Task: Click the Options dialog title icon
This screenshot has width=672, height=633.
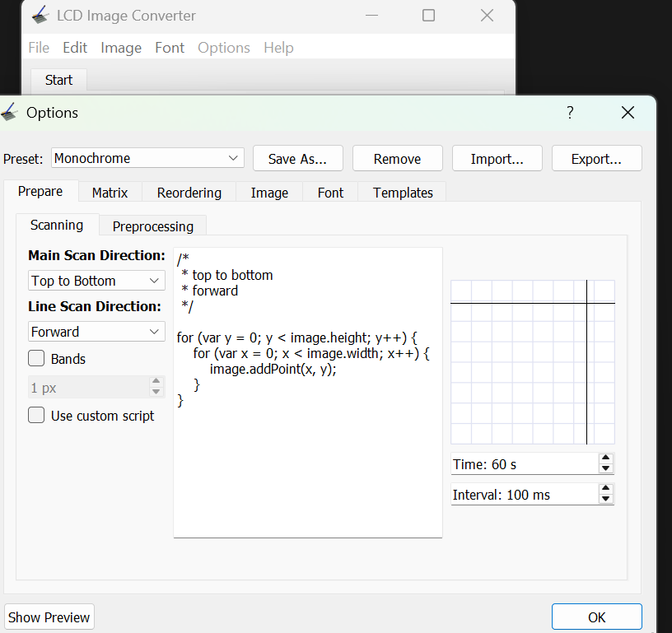Action: (x=8, y=112)
